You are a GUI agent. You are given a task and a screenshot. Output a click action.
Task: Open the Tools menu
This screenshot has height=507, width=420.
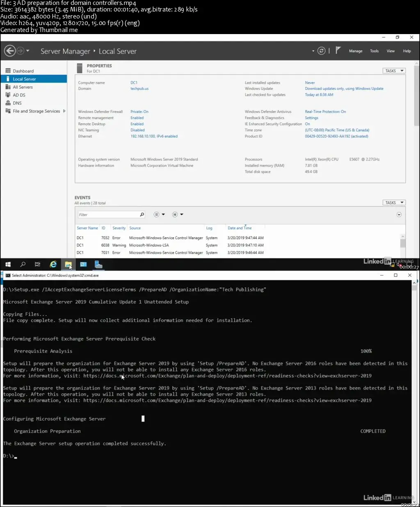[x=374, y=51]
